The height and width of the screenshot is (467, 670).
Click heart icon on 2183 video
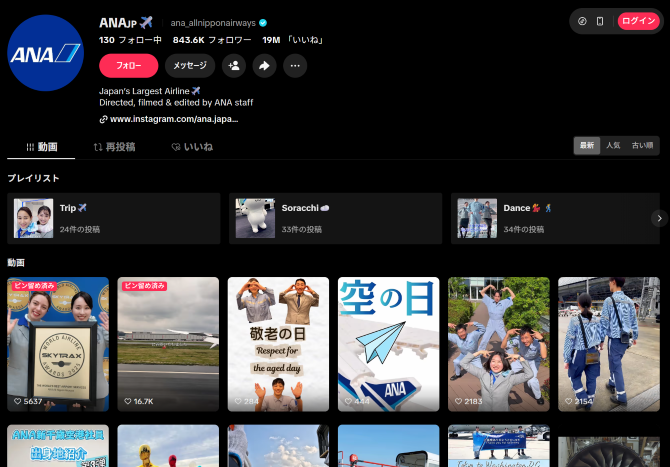pyautogui.click(x=458, y=401)
